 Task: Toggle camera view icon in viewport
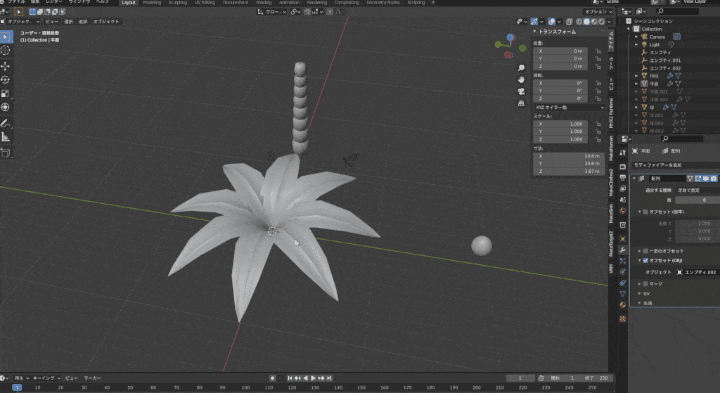tap(521, 91)
